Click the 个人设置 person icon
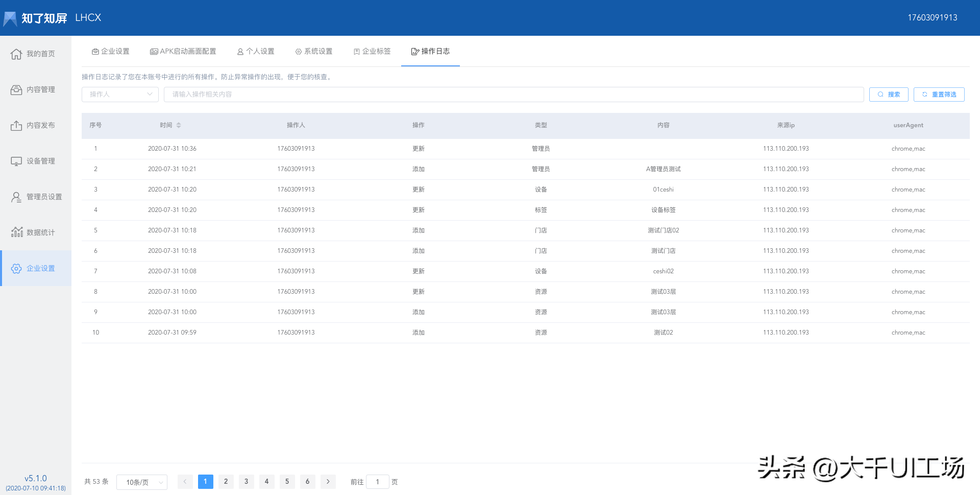This screenshot has height=495, width=980. pyautogui.click(x=240, y=52)
